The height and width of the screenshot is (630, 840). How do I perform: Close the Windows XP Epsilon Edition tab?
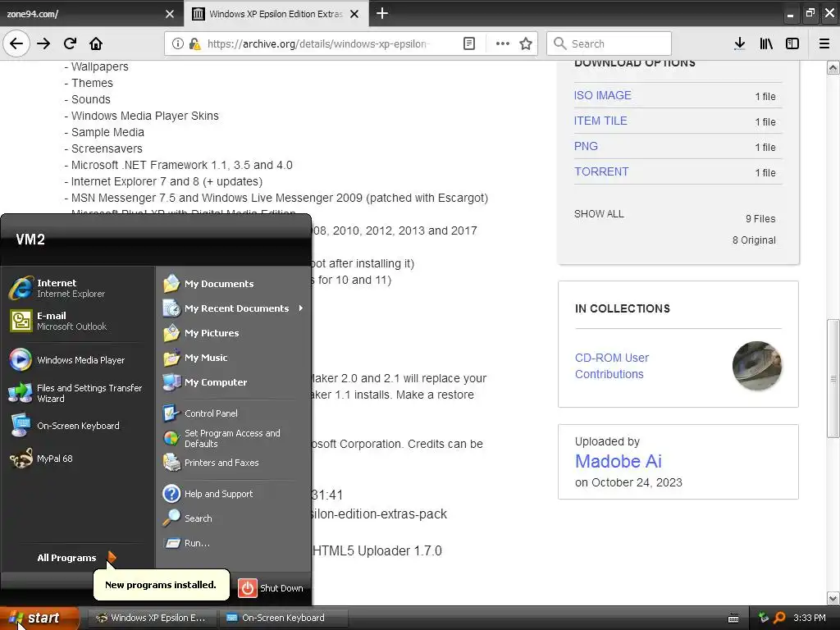(x=354, y=14)
